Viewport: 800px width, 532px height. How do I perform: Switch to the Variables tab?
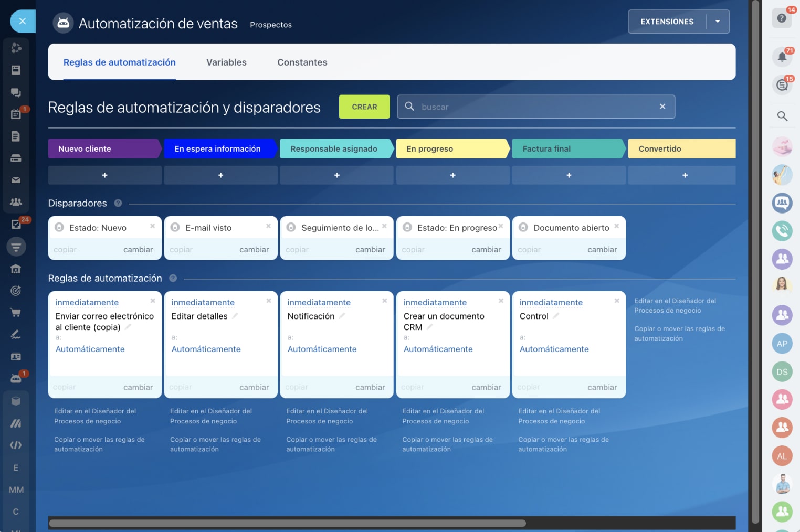tap(226, 62)
